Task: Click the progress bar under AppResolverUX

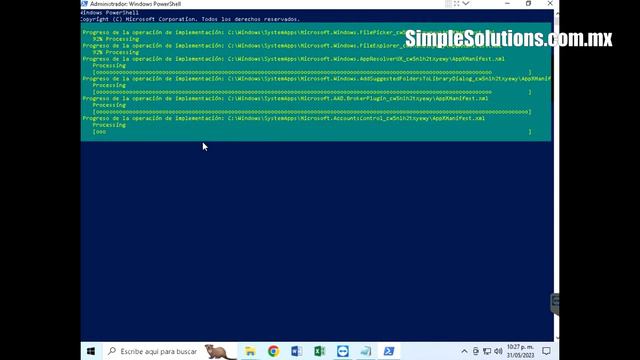Action: [x=312, y=72]
